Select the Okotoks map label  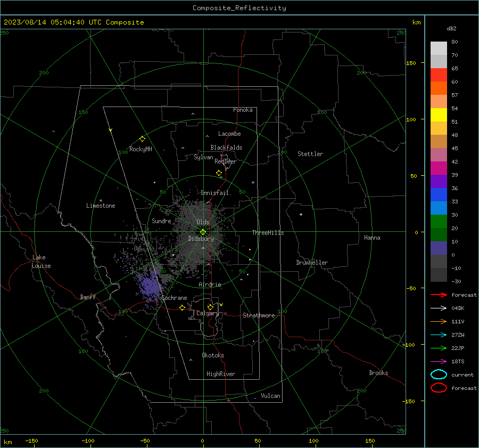pos(213,355)
